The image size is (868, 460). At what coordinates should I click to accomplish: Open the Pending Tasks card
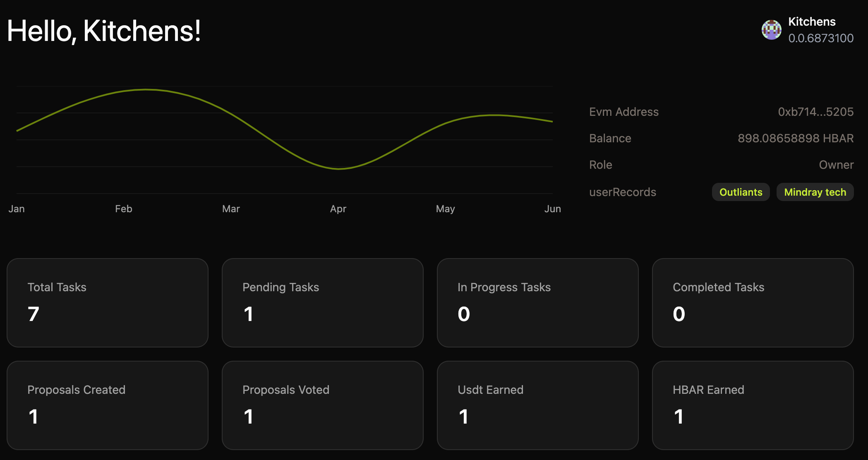pyautogui.click(x=323, y=303)
